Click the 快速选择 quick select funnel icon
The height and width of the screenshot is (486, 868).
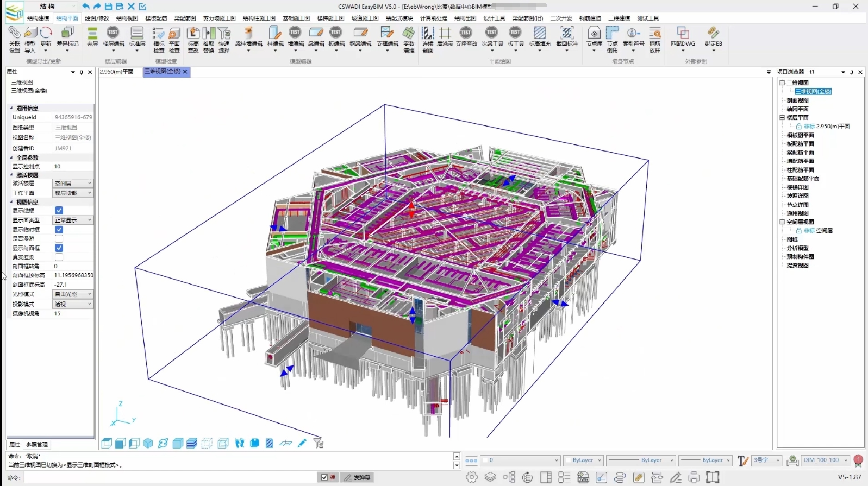(224, 34)
